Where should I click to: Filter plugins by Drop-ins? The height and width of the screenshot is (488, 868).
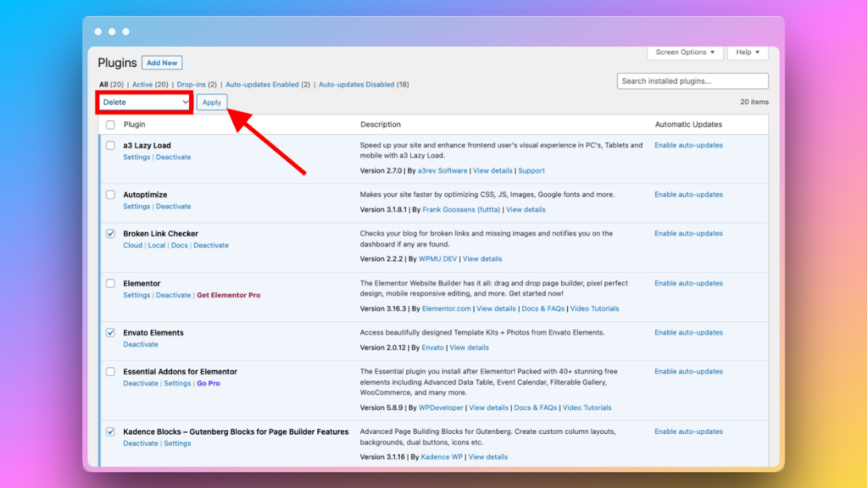tap(191, 85)
